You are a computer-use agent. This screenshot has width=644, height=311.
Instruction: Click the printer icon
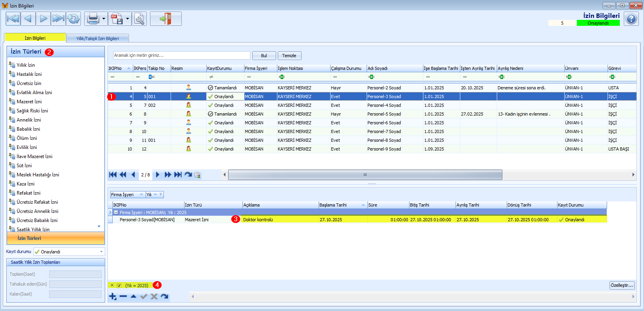93,19
